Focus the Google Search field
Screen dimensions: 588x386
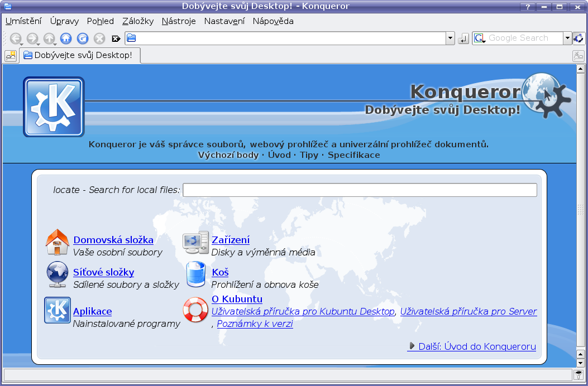coord(525,38)
